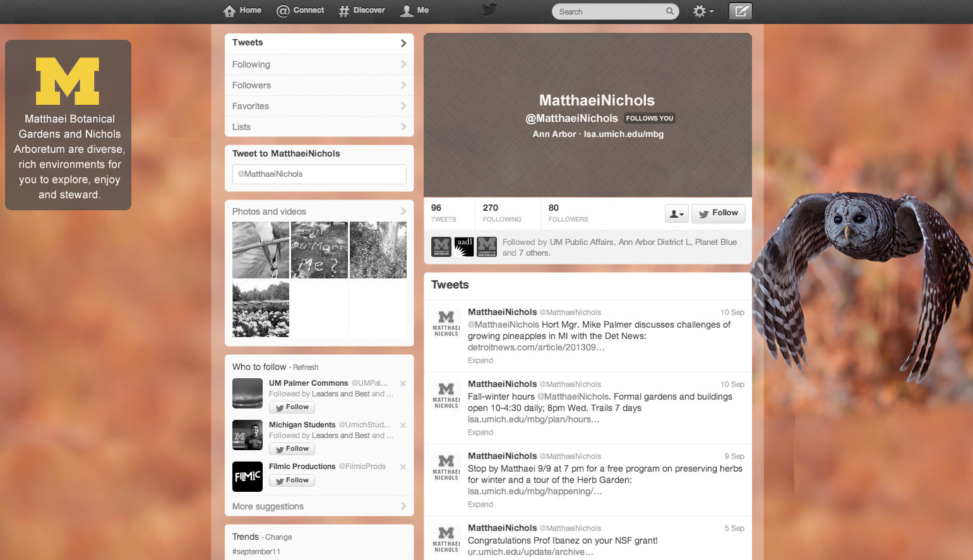The height and width of the screenshot is (560, 973).
Task: Click avatar on Fall-winter hours tweet
Action: coord(446,394)
